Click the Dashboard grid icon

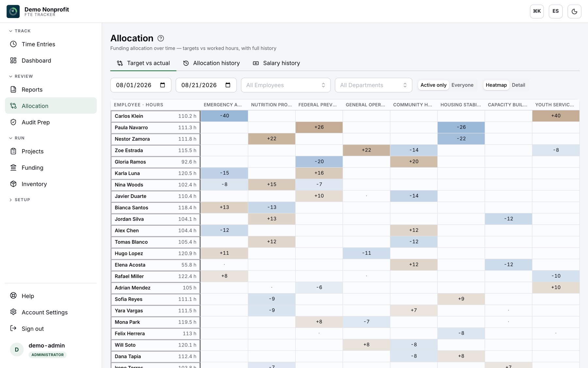(x=13, y=61)
